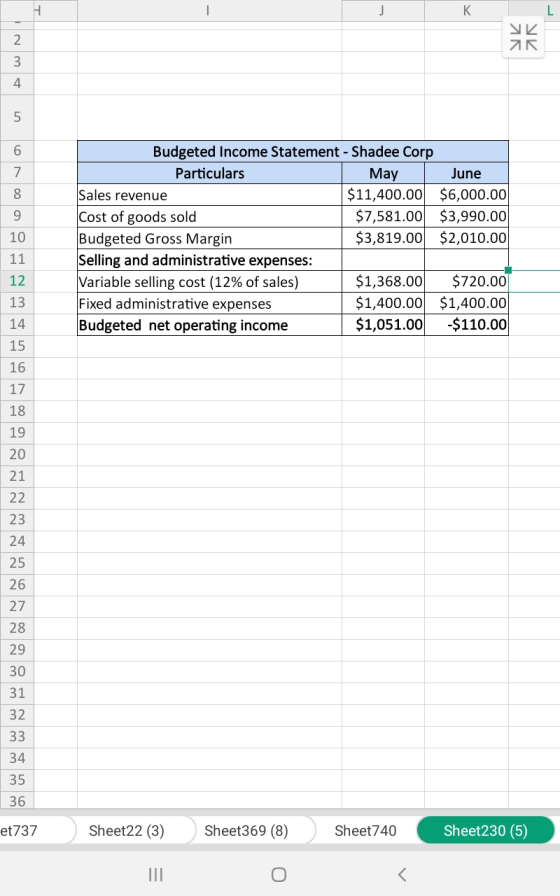Image resolution: width=560 pixels, height=896 pixels.
Task: Select column K header
Action: pos(466,10)
